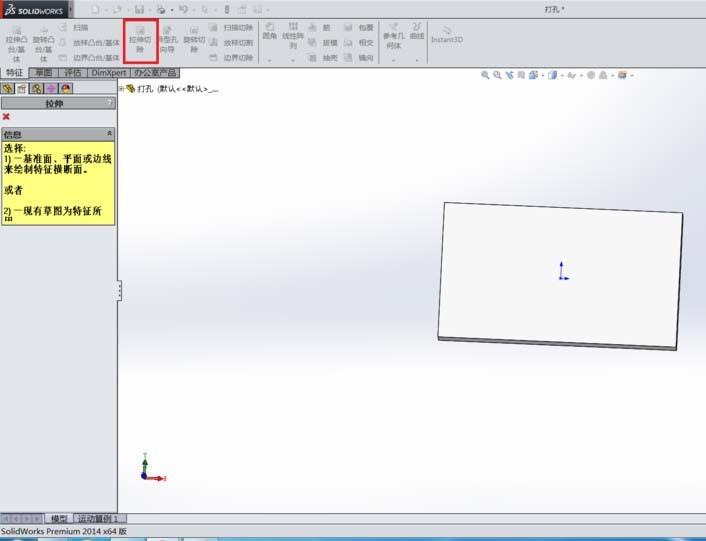Select the 拉伸切除 extruded cut tool

[x=140, y=40]
